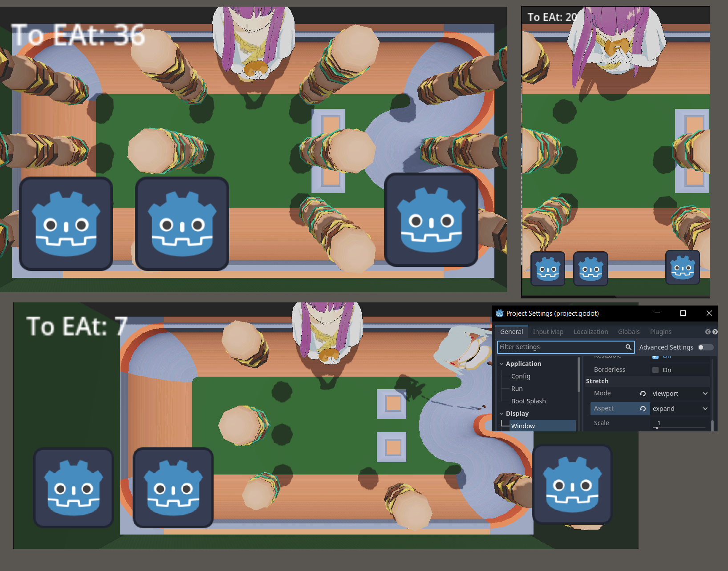Click the 'Scale' property label
Viewport: 728px width, 571px height.
coord(601,423)
